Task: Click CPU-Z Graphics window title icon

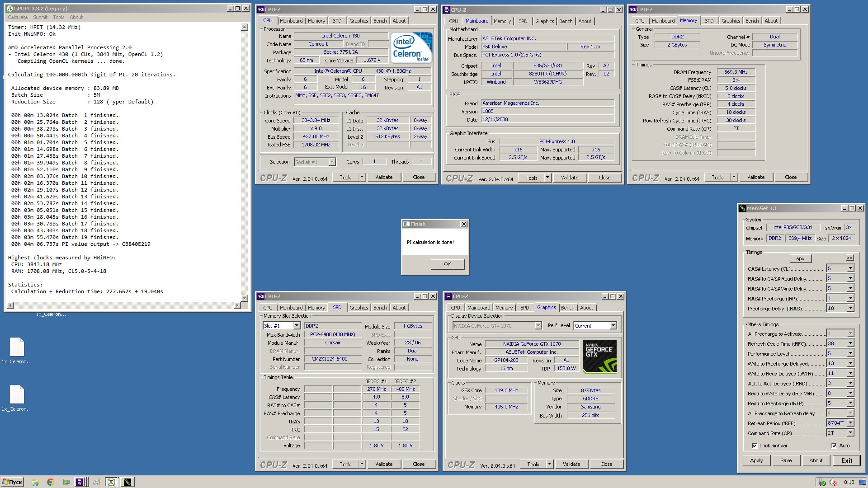Action: pos(448,296)
